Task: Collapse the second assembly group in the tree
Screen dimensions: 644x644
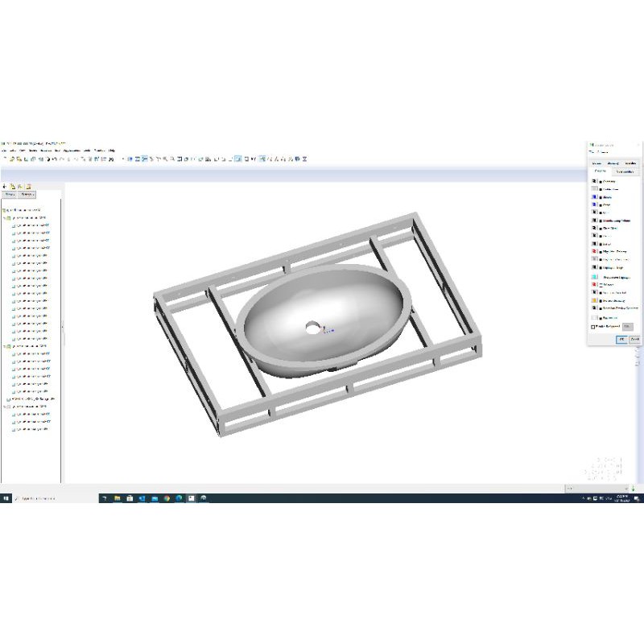Action: pos(3,347)
